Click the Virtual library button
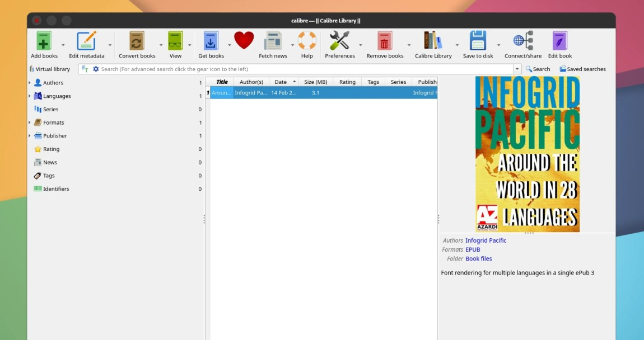Image resolution: width=644 pixels, height=340 pixels. click(x=50, y=69)
